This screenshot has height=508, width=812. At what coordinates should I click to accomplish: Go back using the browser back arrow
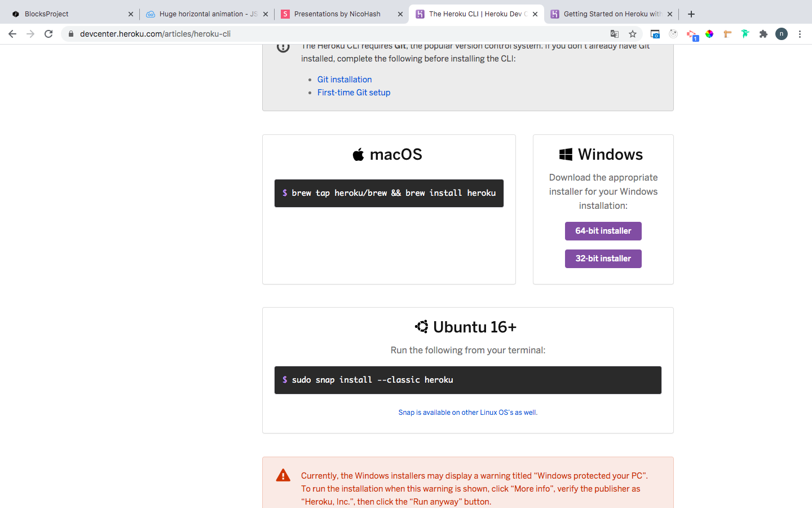(x=12, y=34)
